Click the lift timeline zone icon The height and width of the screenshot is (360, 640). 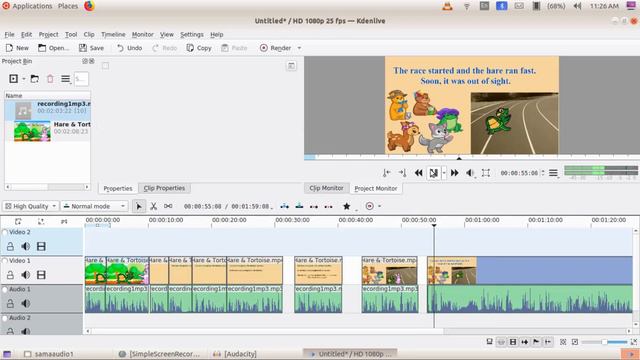coord(328,207)
